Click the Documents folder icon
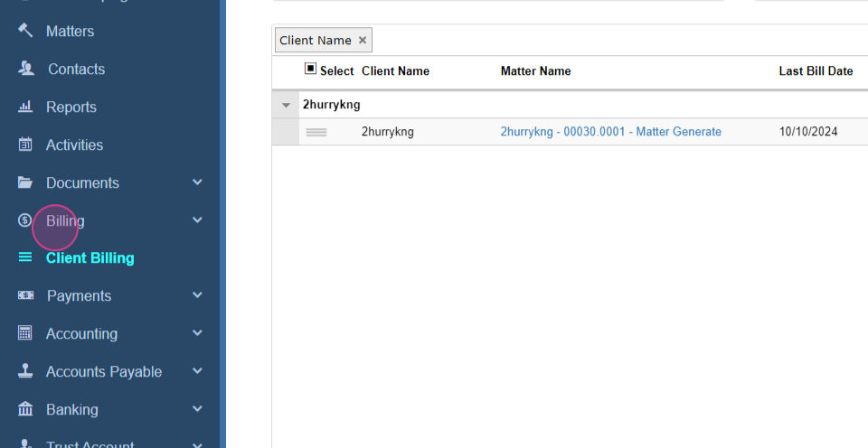This screenshot has width=868, height=448. [x=25, y=182]
